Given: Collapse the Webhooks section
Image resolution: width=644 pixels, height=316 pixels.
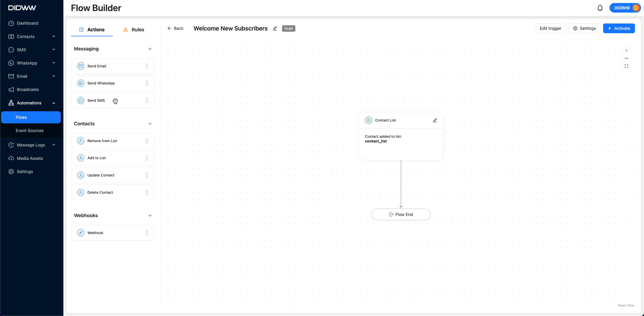Looking at the screenshot, I should point(150,216).
